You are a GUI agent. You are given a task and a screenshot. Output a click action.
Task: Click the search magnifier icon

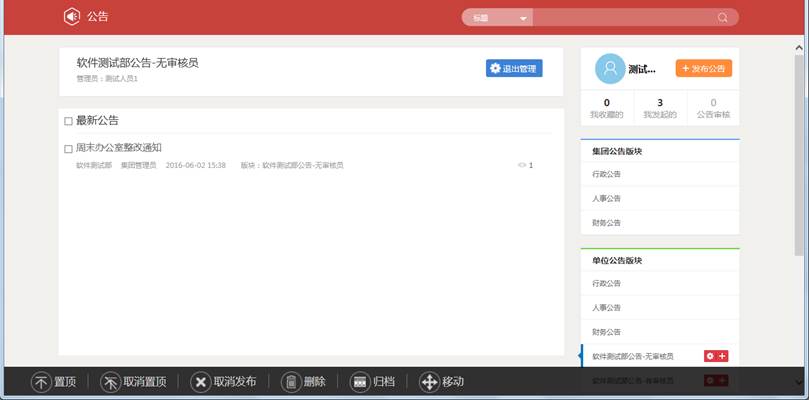[723, 17]
